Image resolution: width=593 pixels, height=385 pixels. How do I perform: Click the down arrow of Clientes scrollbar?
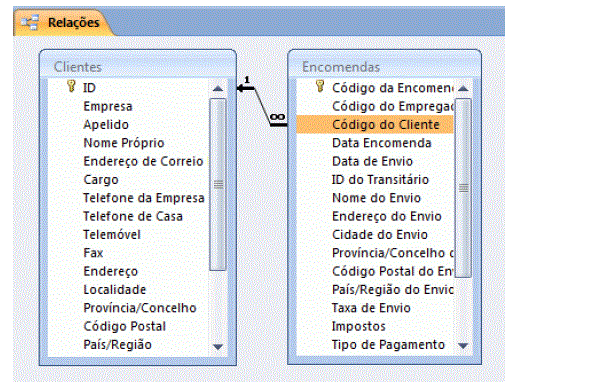218,346
